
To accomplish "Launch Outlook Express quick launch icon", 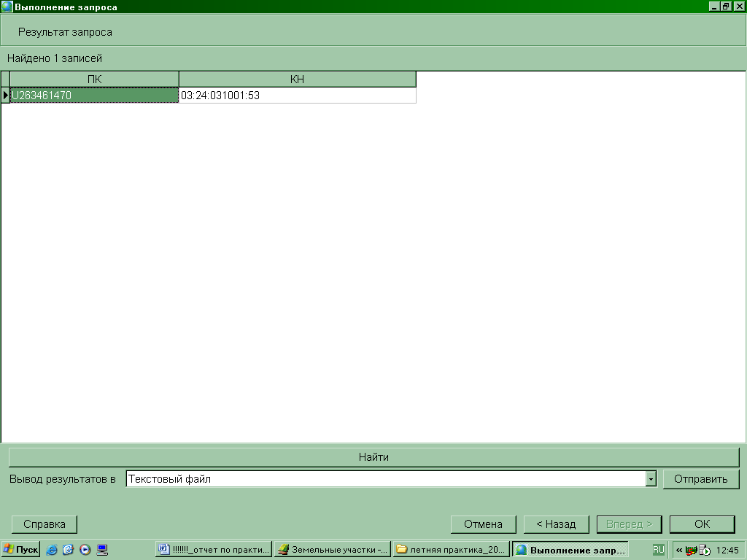I will (68, 550).
